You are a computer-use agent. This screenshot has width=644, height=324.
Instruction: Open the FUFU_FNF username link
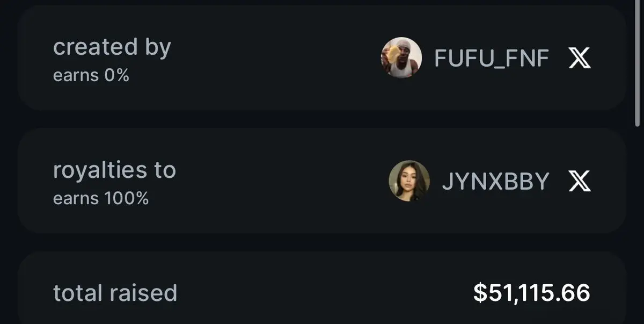(492, 59)
